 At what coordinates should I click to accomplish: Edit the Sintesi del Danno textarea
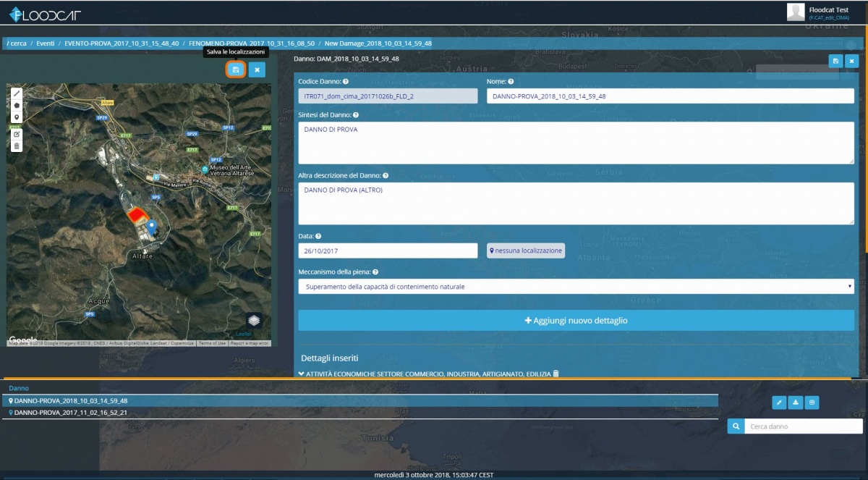click(x=576, y=143)
